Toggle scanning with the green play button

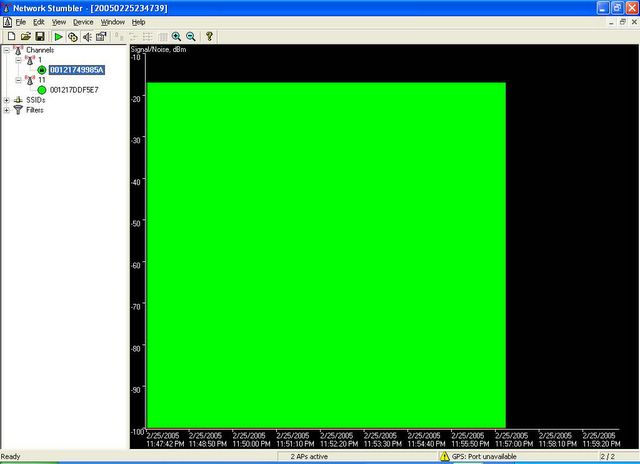[x=58, y=36]
